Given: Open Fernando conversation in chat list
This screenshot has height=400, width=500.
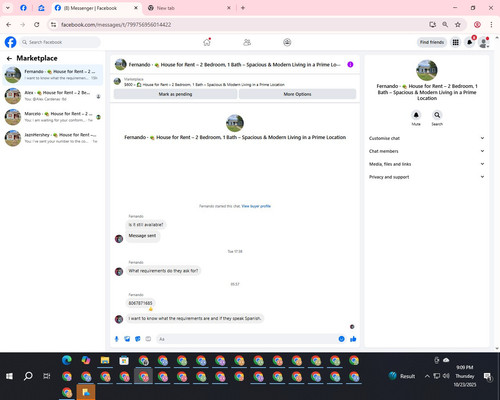Looking at the screenshot, I should click(x=53, y=75).
